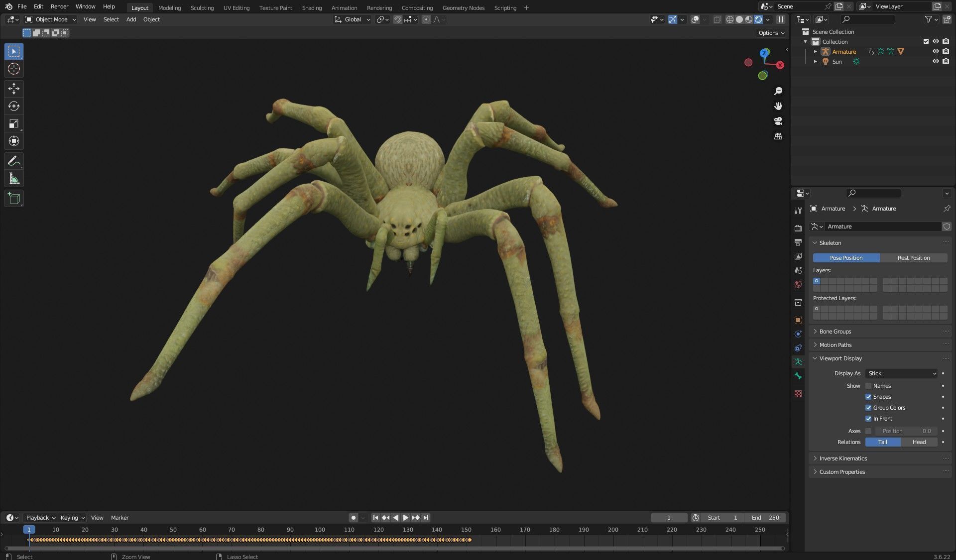956x560 pixels.
Task: Switch to the Animation workspace tab
Action: [344, 7]
